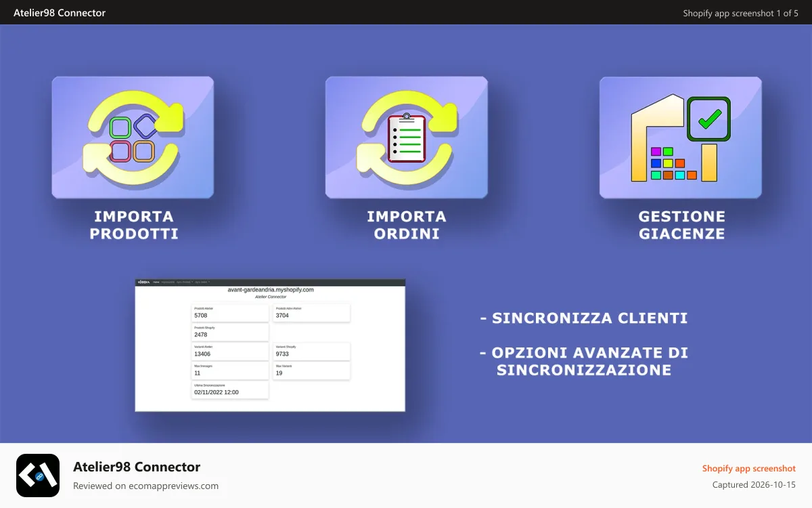Click Atelier98 Connector in the top black bar
This screenshot has width=812, height=508.
(x=60, y=13)
